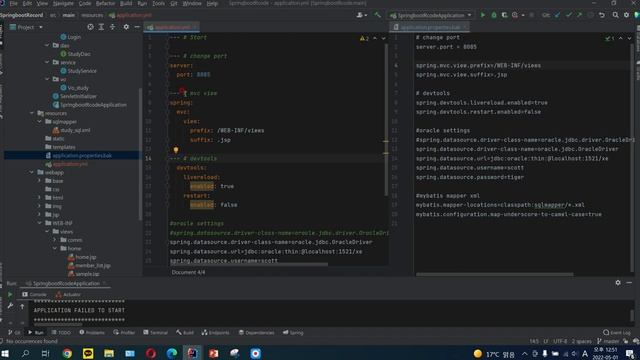The width and height of the screenshot is (640, 360).
Task: Open Microsoft Edge from the taskbar
Action: [x=172, y=353]
